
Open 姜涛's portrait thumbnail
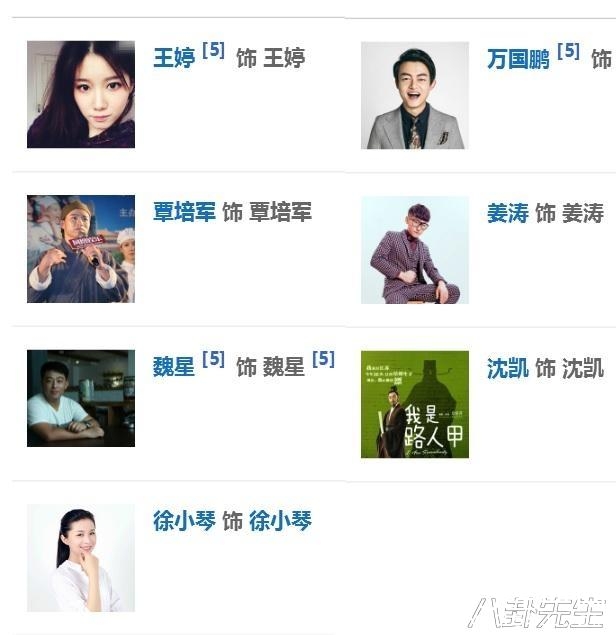[x=415, y=250]
